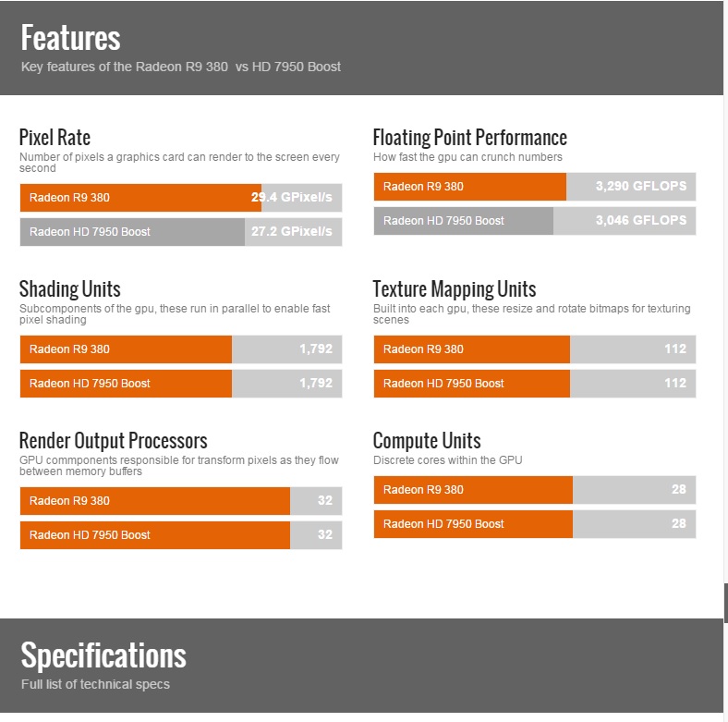Select the R9 380 Floating Point Performance bar
The image size is (728, 722).
pyautogui.click(x=534, y=187)
